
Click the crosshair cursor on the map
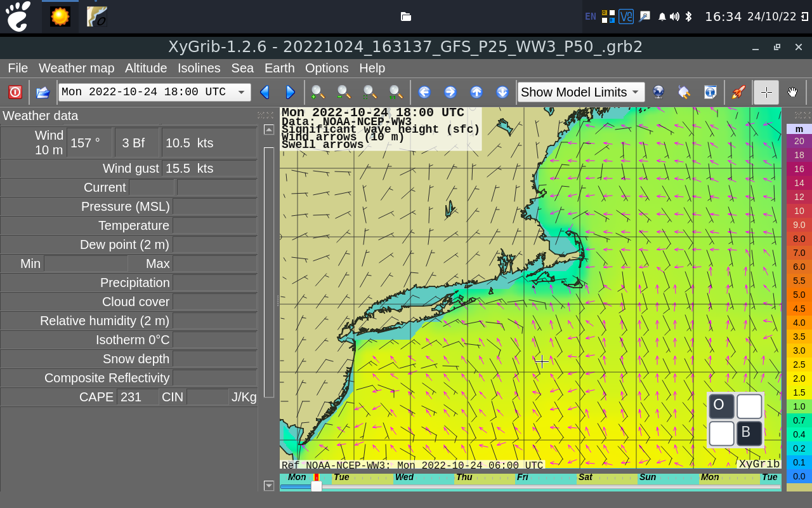point(542,361)
